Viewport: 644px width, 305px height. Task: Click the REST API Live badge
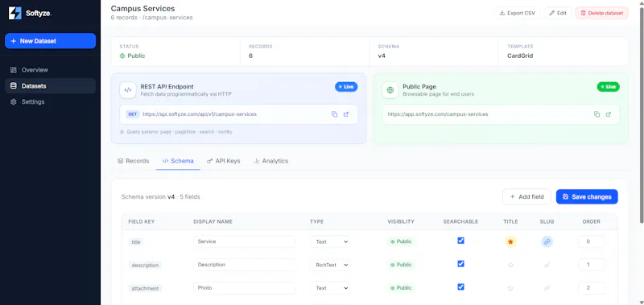[x=346, y=87]
